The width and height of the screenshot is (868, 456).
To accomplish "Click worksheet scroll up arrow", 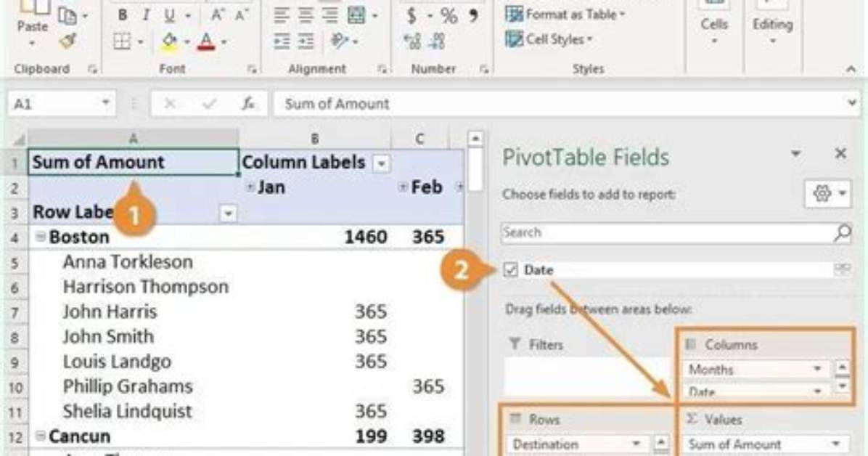I will click(475, 138).
